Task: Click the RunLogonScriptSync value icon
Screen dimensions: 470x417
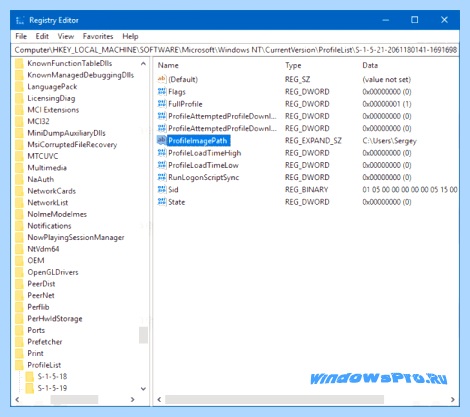Action: click(x=162, y=177)
